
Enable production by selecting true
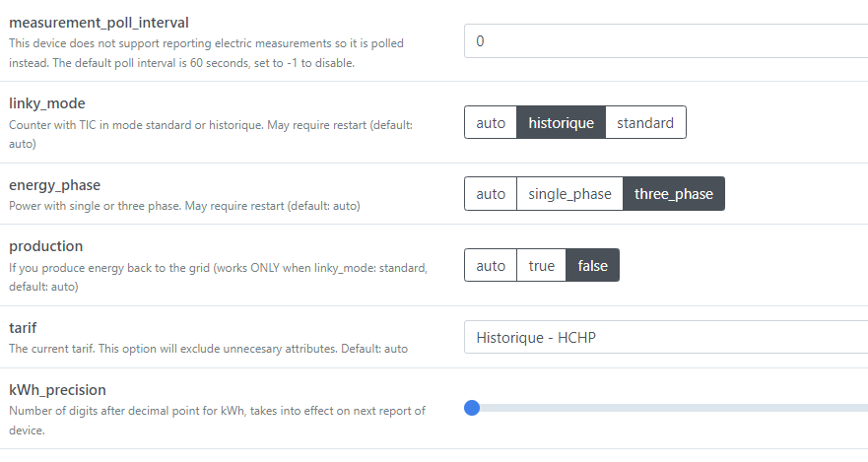click(x=541, y=266)
